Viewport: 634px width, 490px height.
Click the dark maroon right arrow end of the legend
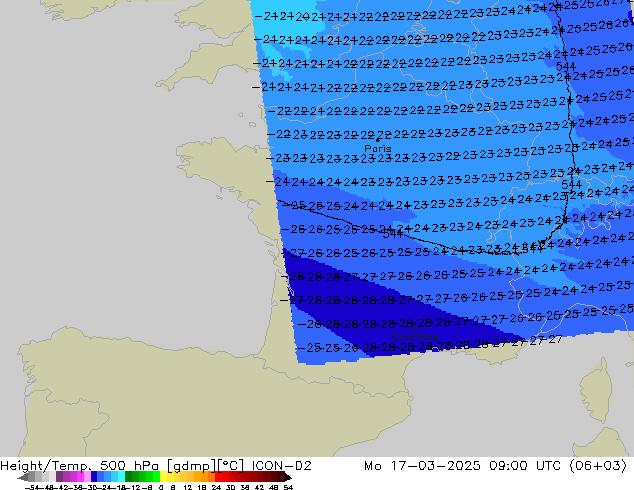(287, 477)
